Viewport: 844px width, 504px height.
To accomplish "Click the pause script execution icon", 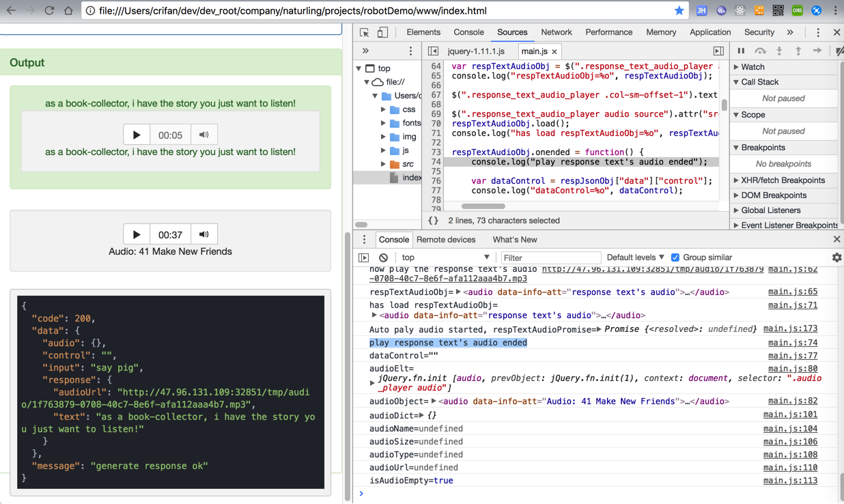I will [741, 51].
